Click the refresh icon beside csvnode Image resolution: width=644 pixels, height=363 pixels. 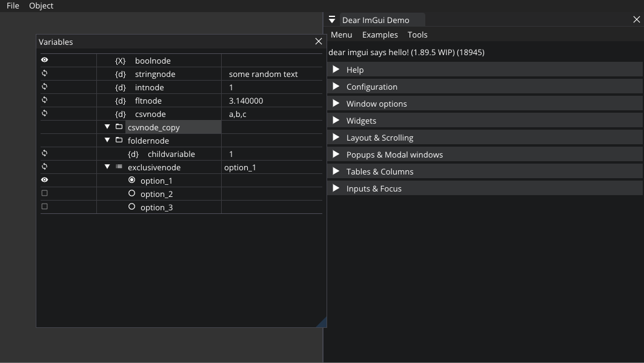[x=44, y=113]
